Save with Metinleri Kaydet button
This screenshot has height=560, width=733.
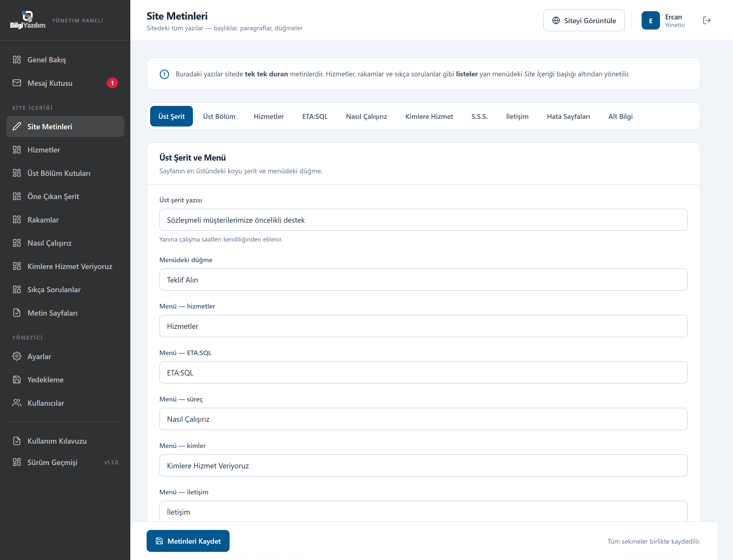pyautogui.click(x=188, y=541)
